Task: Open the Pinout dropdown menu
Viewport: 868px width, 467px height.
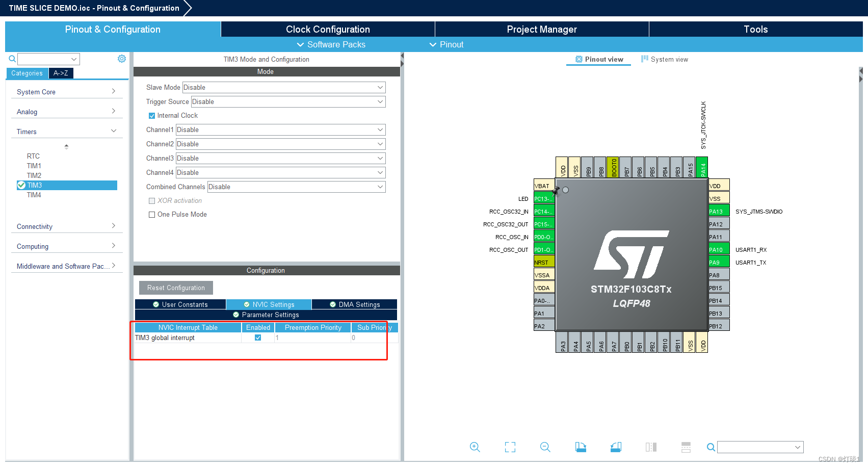Action: [x=446, y=44]
